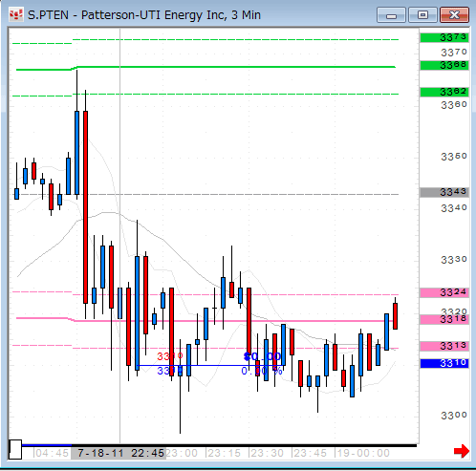Click the red arrow at bottom right
The image size is (476, 471).
pos(462,451)
